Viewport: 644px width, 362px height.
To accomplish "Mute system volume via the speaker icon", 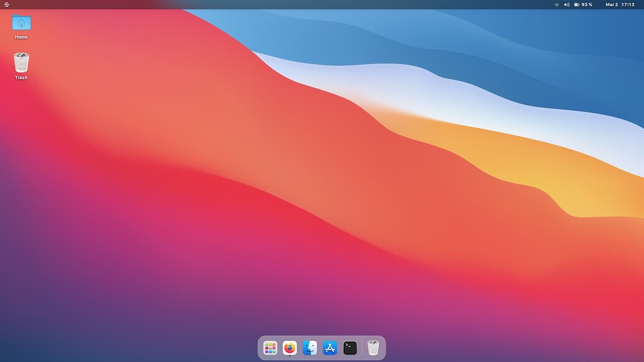I will [566, 4].
